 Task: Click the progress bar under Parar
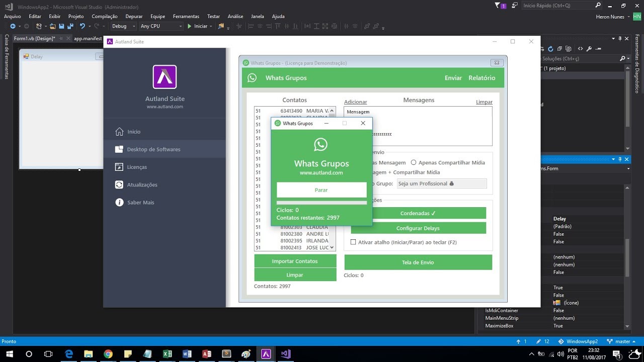(x=321, y=203)
